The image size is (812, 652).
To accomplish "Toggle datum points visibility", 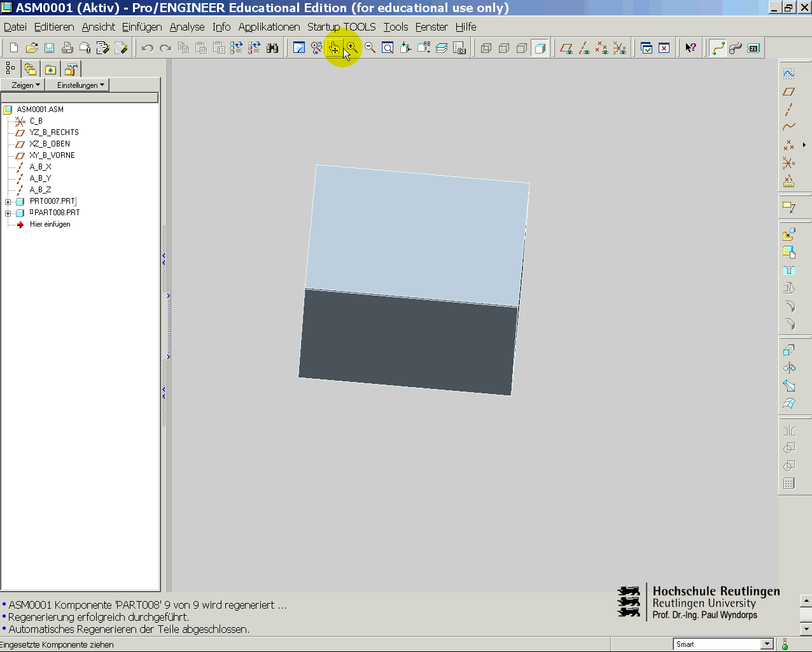I will (x=601, y=48).
